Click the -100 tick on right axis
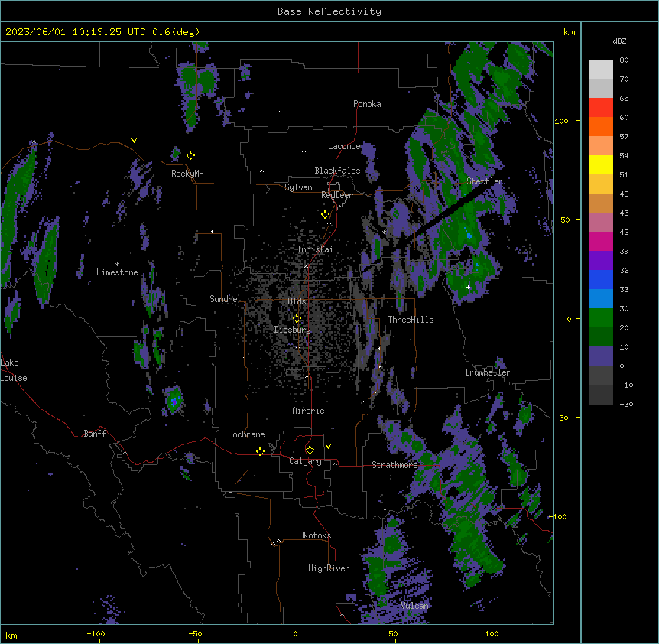 coord(559,516)
